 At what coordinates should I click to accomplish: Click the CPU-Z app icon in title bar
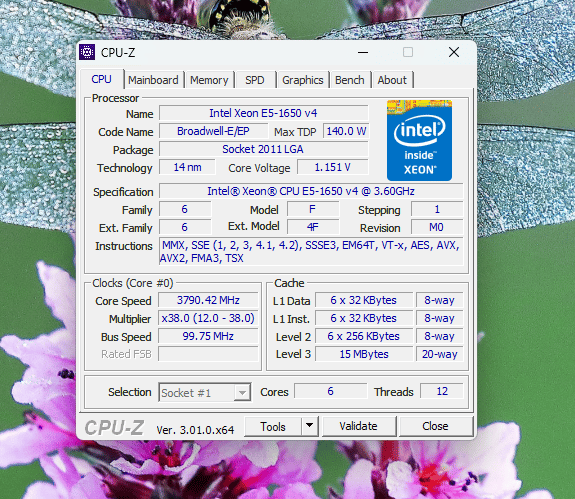[x=87, y=52]
